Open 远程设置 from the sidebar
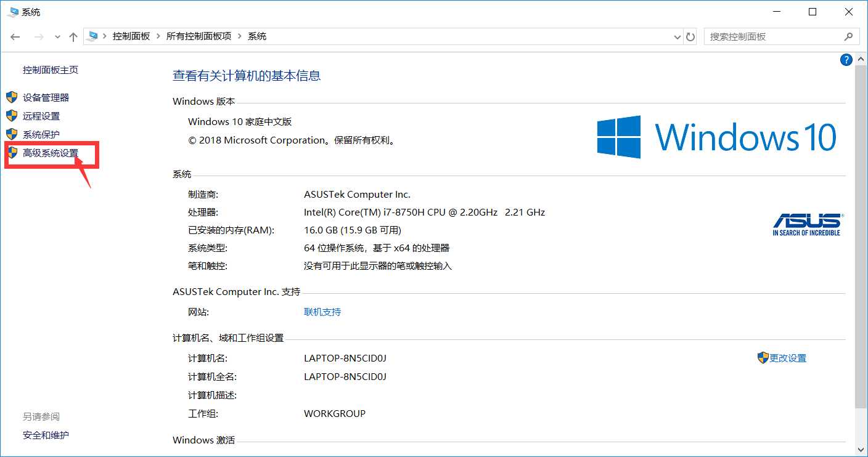 pos(41,116)
